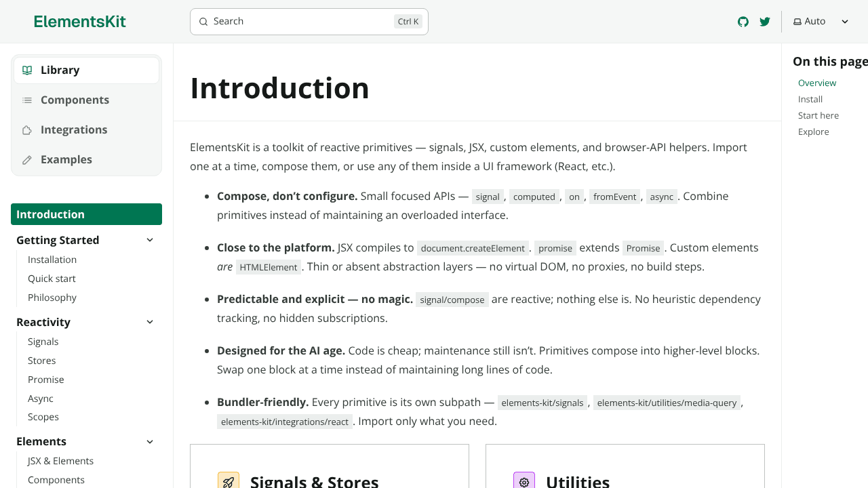Go to the Signals page

[x=43, y=342]
